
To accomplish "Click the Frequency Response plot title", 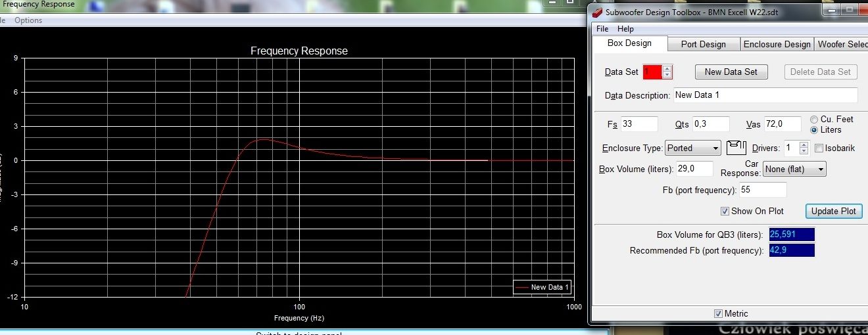I will point(299,51).
